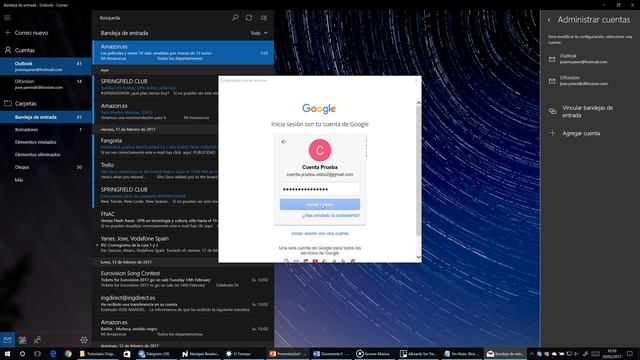Open Task View in taskbar
Viewport: 640px width, 360px height.
(37, 353)
